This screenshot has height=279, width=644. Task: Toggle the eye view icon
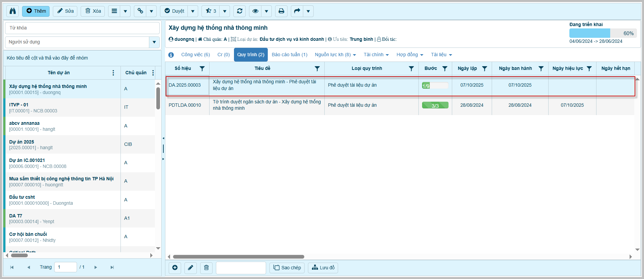(x=255, y=11)
